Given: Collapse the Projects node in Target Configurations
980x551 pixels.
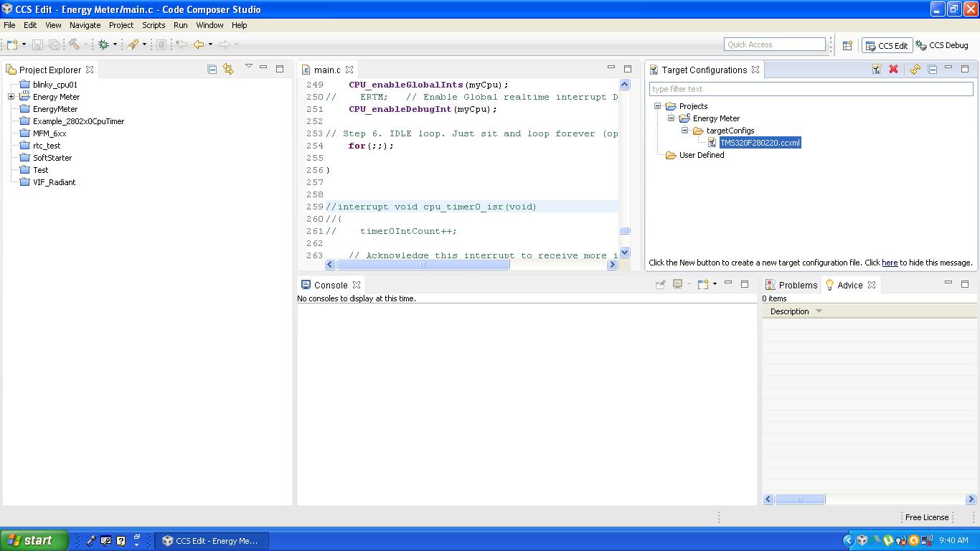Looking at the screenshot, I should [657, 106].
